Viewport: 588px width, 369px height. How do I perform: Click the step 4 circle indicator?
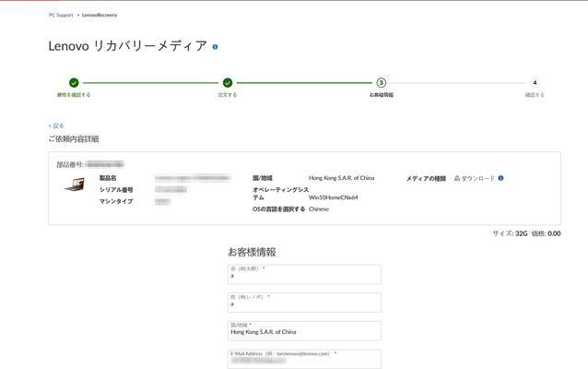[535, 83]
